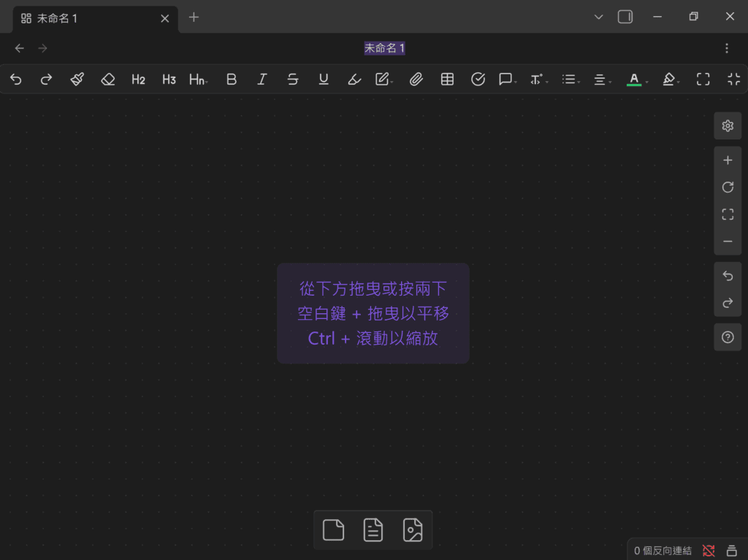Add a note from vault to canvas
Viewport: 748px width, 560px height.
(373, 529)
